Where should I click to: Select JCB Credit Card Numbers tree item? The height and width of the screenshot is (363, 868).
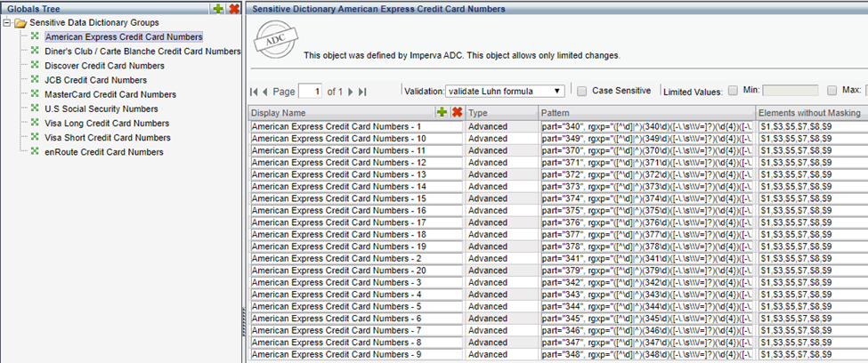[x=96, y=80]
